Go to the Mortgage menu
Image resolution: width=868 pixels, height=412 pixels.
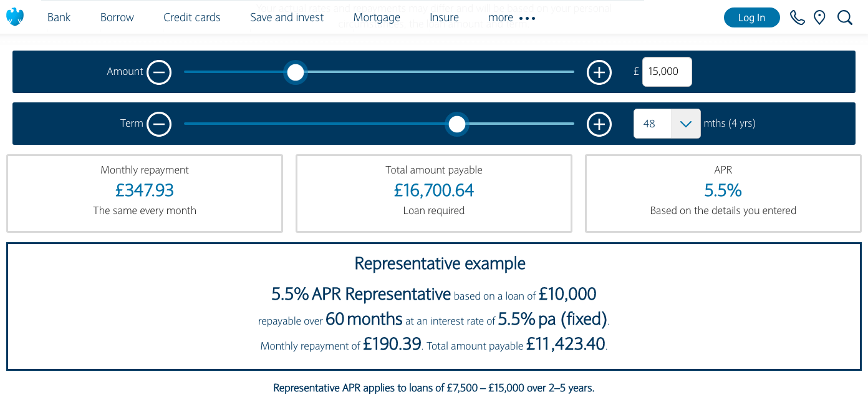(x=377, y=17)
